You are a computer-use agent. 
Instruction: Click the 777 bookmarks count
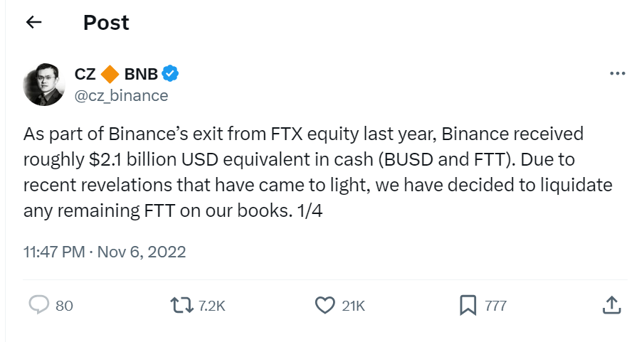tap(495, 306)
